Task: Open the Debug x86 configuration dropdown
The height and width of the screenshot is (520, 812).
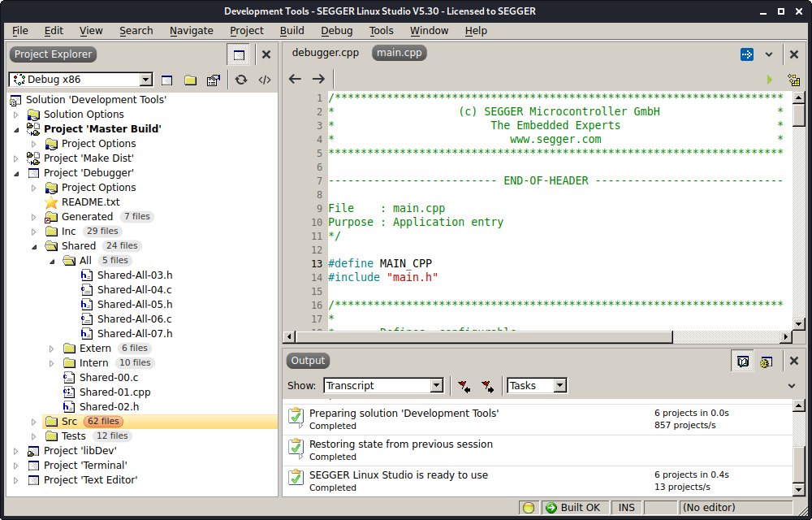Action: tap(146, 80)
